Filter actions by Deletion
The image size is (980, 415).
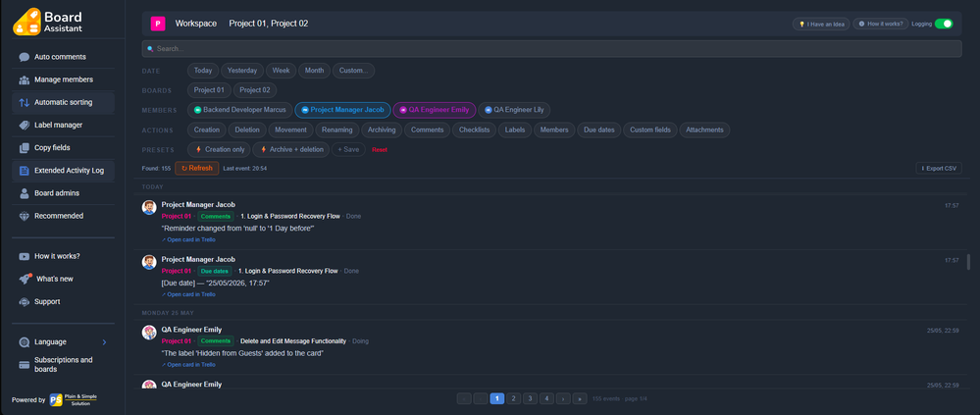click(247, 130)
